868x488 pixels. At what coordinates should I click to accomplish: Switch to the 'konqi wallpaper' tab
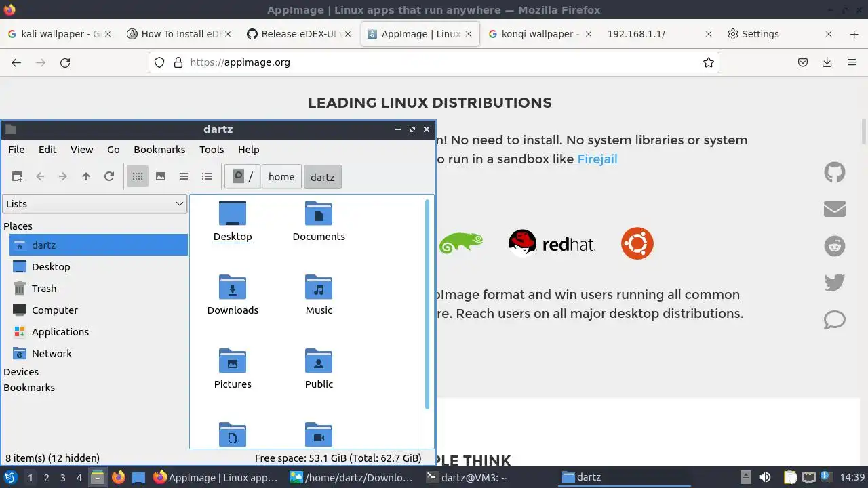point(540,34)
